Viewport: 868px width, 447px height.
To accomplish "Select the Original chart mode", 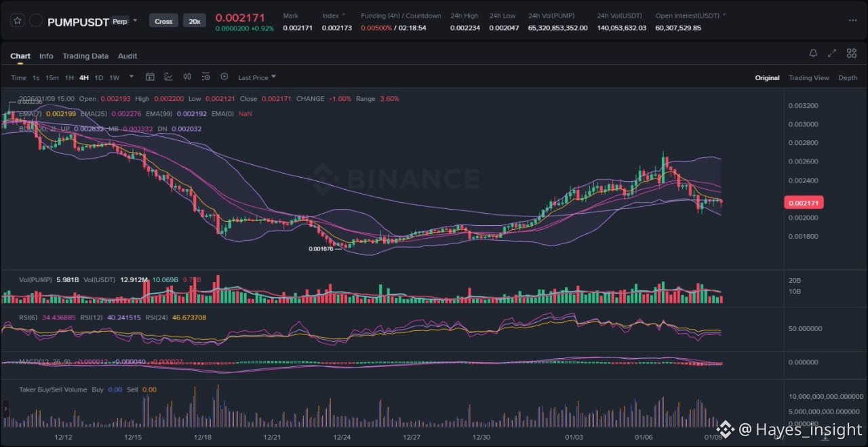I will tap(767, 78).
